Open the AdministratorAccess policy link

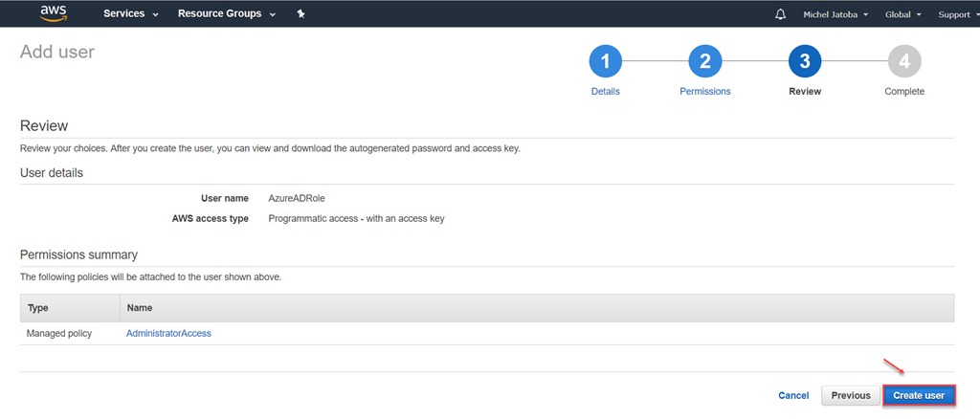coord(168,334)
